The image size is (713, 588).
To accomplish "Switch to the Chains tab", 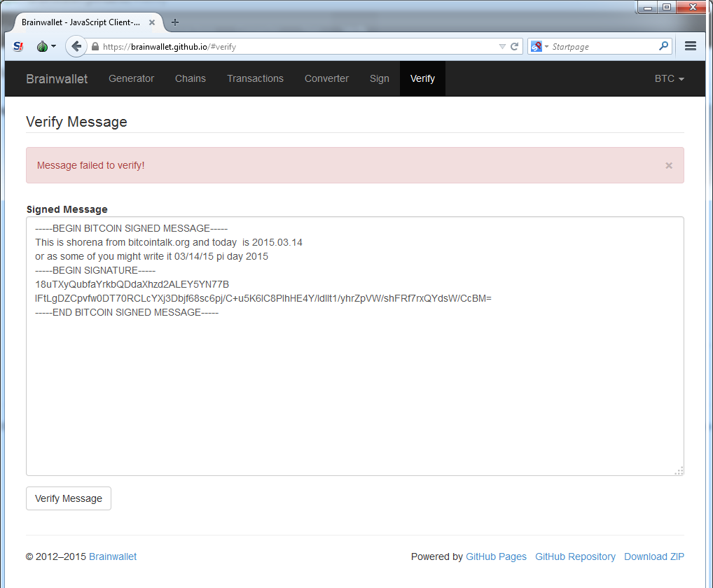I will [x=191, y=78].
